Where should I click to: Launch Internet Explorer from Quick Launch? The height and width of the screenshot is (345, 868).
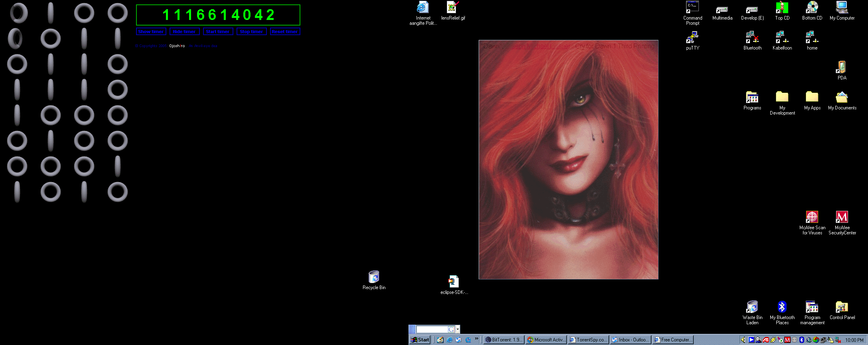click(450, 340)
